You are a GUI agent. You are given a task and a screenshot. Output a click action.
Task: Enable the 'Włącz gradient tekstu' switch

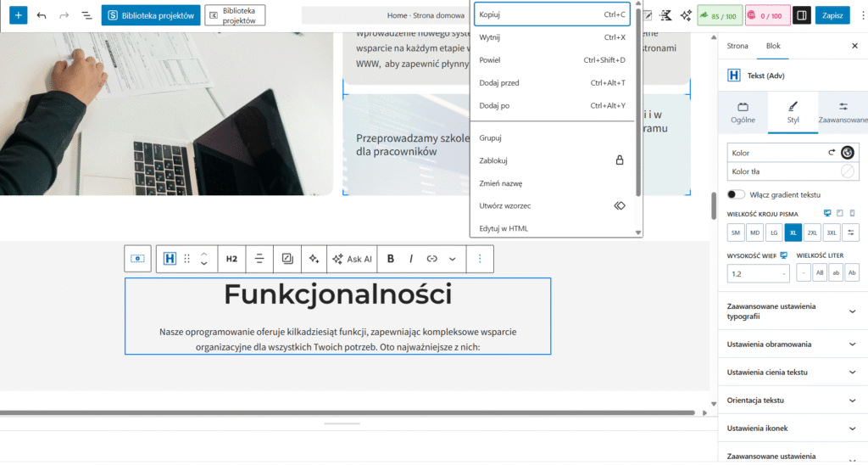click(736, 194)
